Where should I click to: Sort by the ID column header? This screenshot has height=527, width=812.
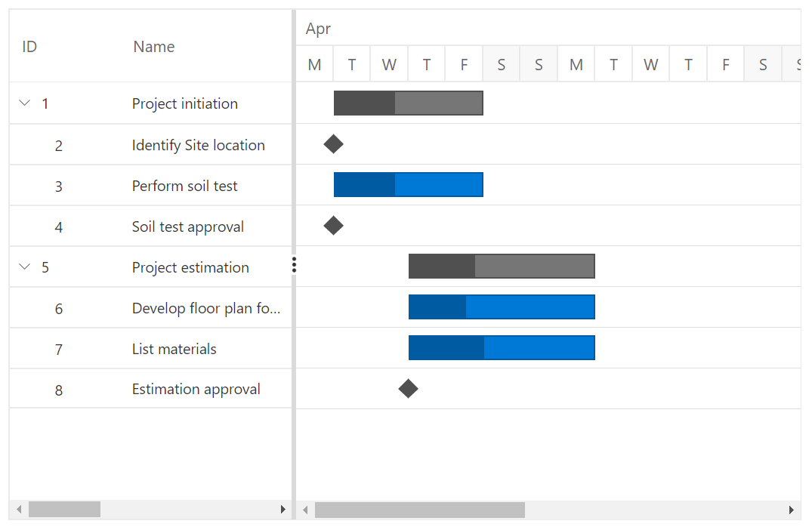pos(29,46)
